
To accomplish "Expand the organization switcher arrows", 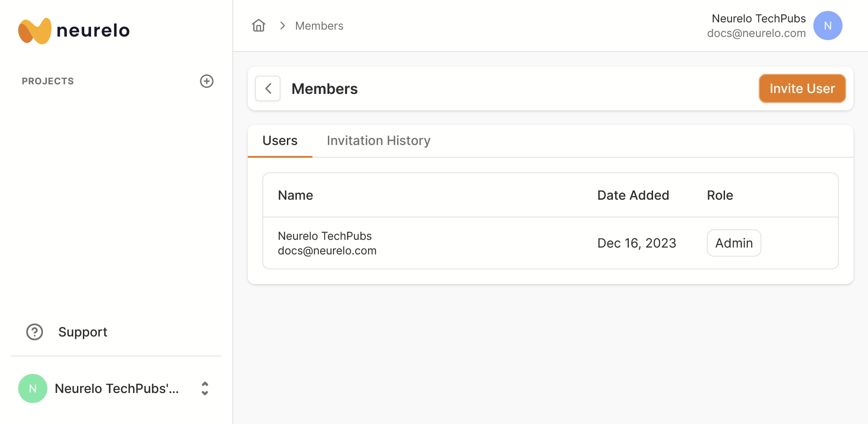I will 205,388.
